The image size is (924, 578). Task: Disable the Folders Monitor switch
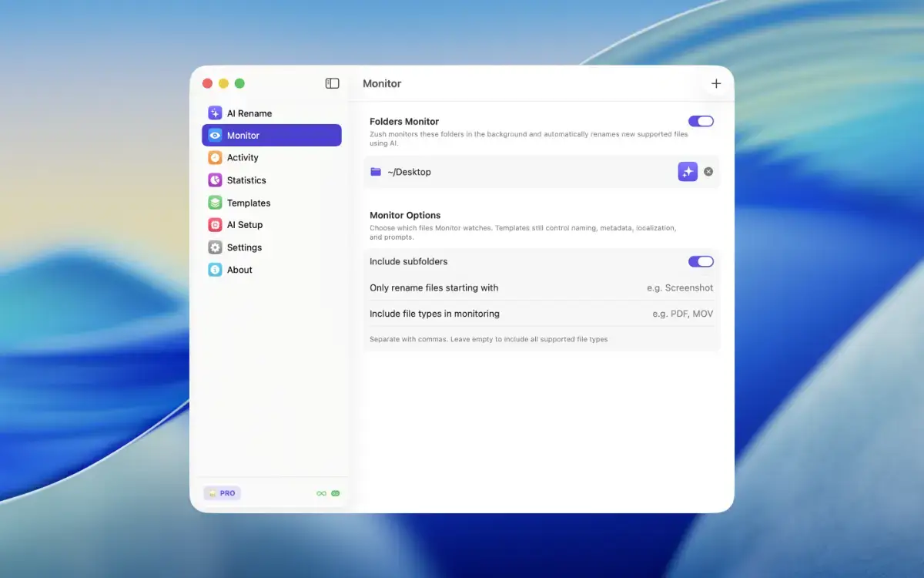[701, 121]
